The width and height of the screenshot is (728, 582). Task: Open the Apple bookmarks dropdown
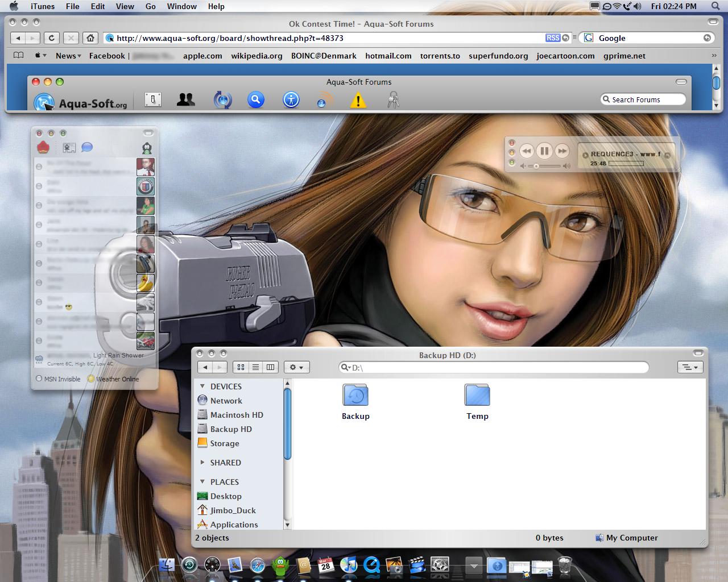pyautogui.click(x=40, y=56)
